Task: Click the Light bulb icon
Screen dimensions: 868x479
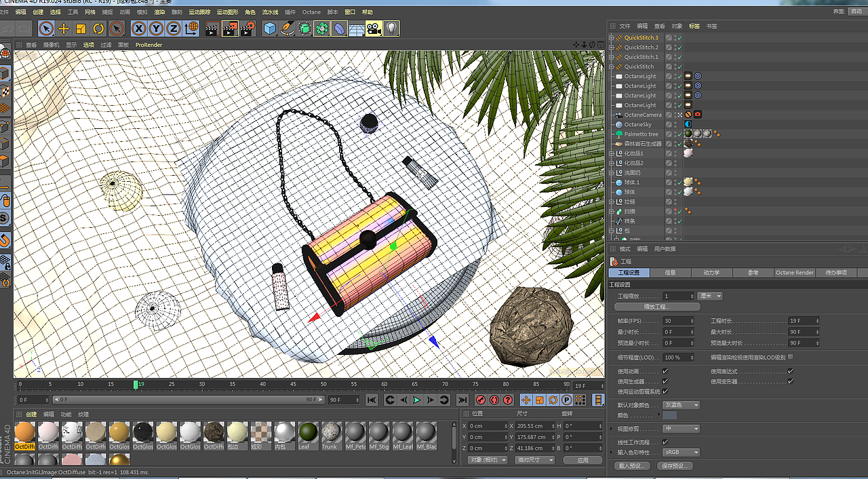Action: point(391,28)
